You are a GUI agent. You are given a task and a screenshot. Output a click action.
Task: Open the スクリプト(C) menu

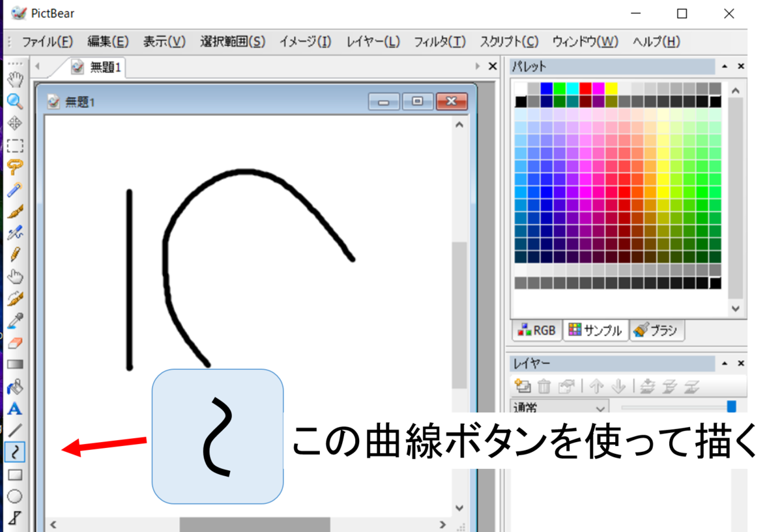pos(509,42)
